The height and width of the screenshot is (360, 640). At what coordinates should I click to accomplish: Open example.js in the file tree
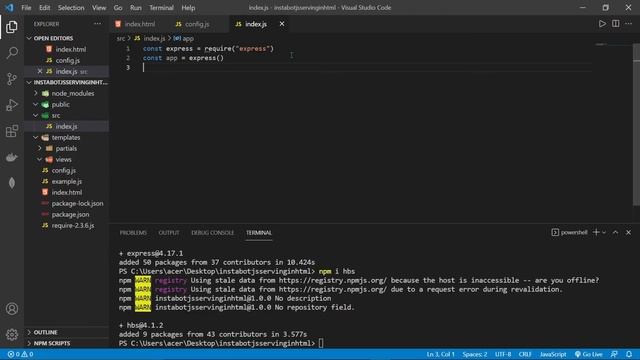coord(67,181)
